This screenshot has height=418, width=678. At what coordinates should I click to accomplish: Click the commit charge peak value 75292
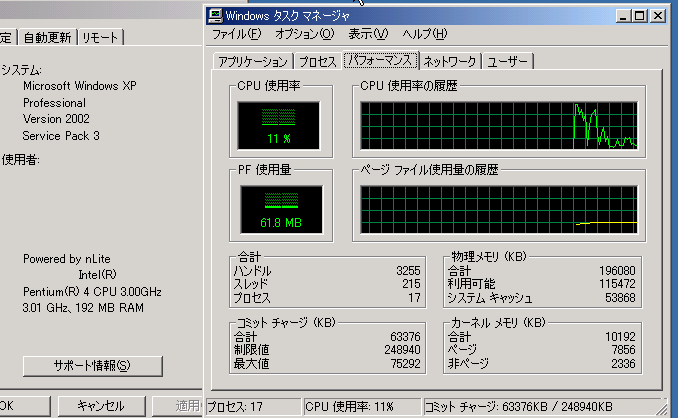[x=405, y=364]
